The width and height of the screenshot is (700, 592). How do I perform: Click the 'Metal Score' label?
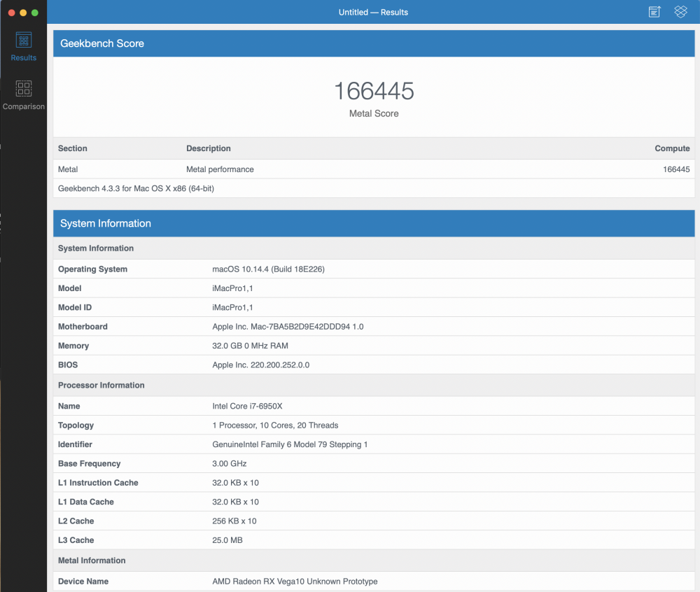click(374, 113)
